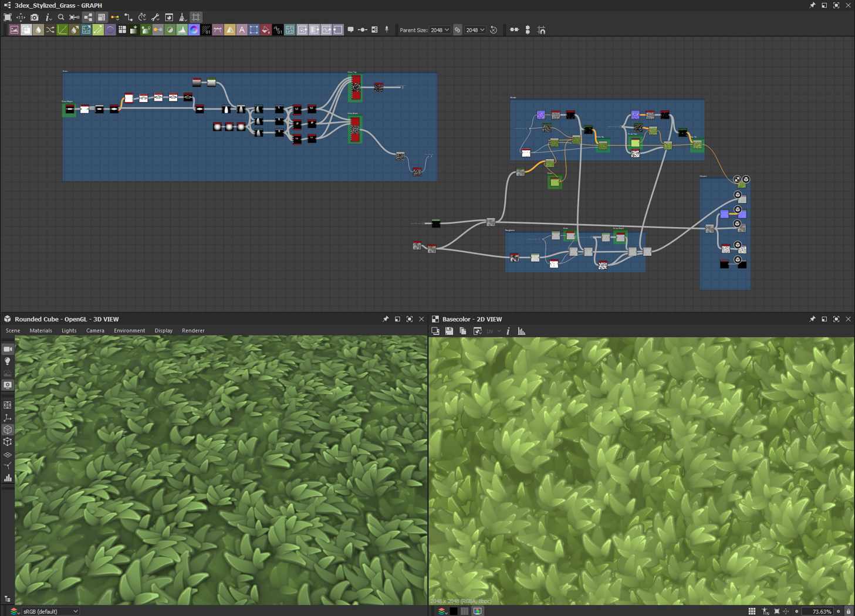This screenshot has width=855, height=616.
Task: Open the Parent Size height dropdown
Action: (475, 30)
